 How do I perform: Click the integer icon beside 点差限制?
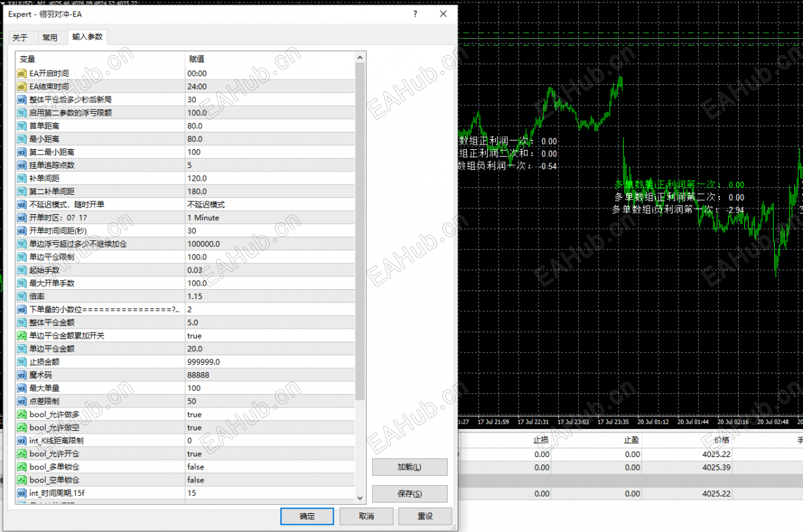click(21, 402)
